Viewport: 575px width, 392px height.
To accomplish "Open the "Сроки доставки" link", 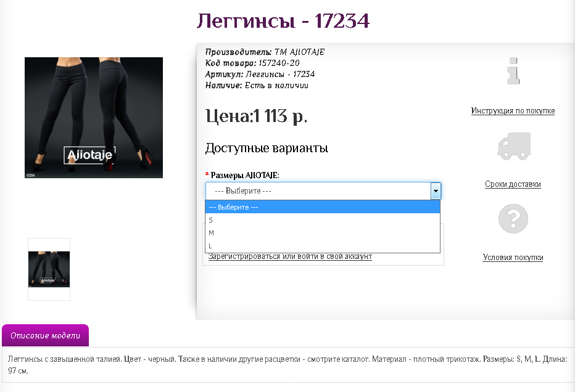I will pos(512,184).
